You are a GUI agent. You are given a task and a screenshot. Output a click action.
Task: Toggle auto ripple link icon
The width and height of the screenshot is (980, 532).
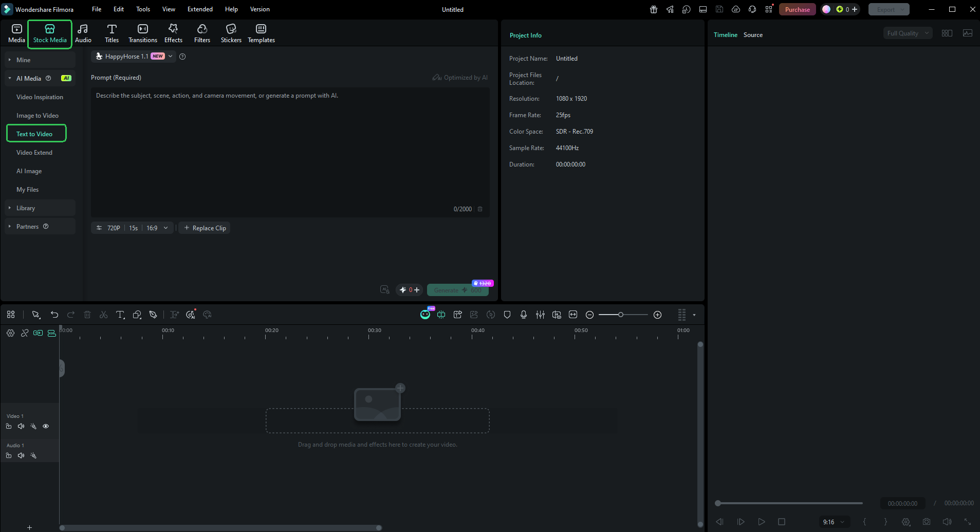coord(38,333)
